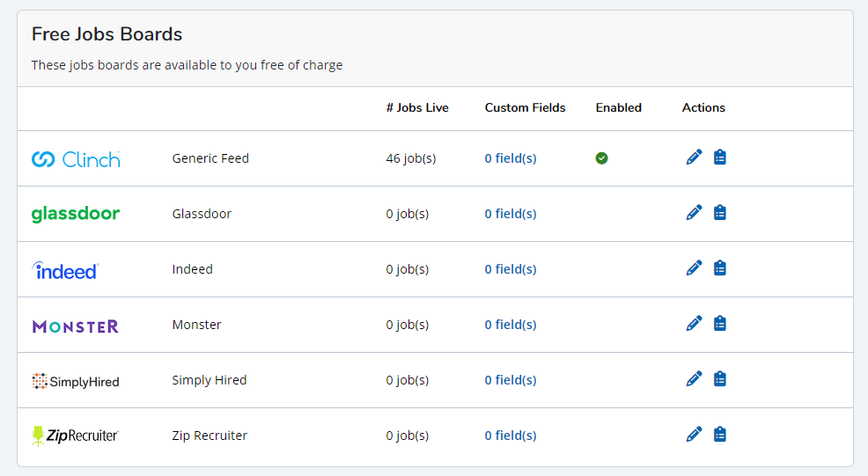The height and width of the screenshot is (476, 868).
Task: Click '0 job(s)' in the Indeed row
Action: pyautogui.click(x=408, y=269)
